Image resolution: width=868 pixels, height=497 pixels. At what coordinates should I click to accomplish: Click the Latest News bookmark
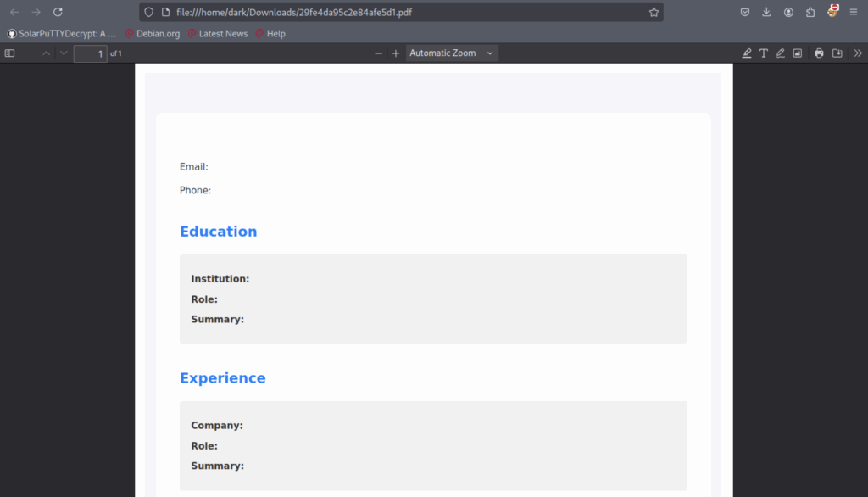pyautogui.click(x=218, y=34)
